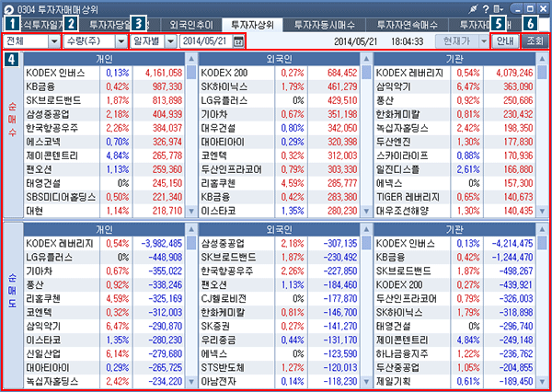The height and width of the screenshot is (392, 552).
Task: Select KODEX 레버리지 in net-sell 개인 list
Action: (x=104, y=243)
